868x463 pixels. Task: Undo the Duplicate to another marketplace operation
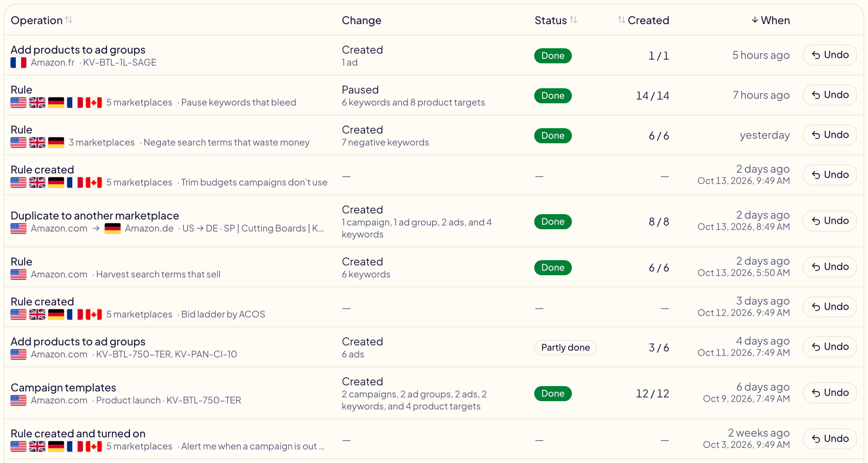pyautogui.click(x=830, y=221)
